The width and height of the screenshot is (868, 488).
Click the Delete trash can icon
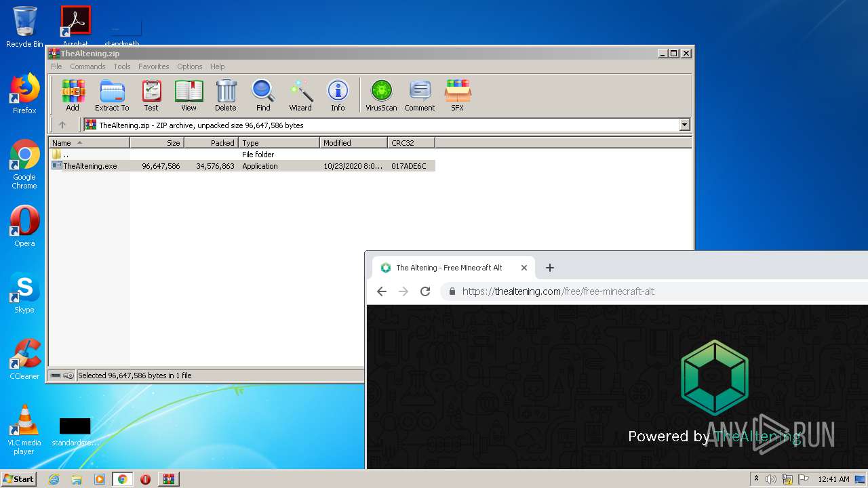pos(226,95)
